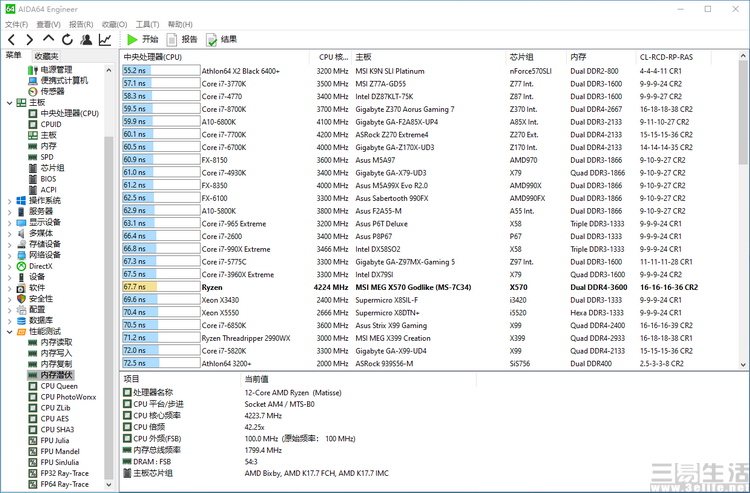
Task: Expand the 服务器 tree node
Action: tap(10, 212)
